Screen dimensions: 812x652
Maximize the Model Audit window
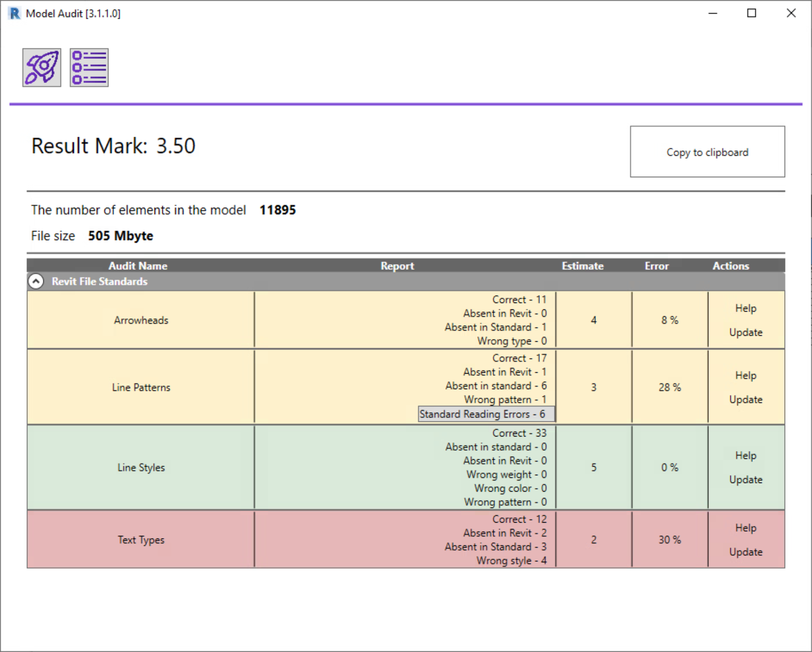(751, 13)
